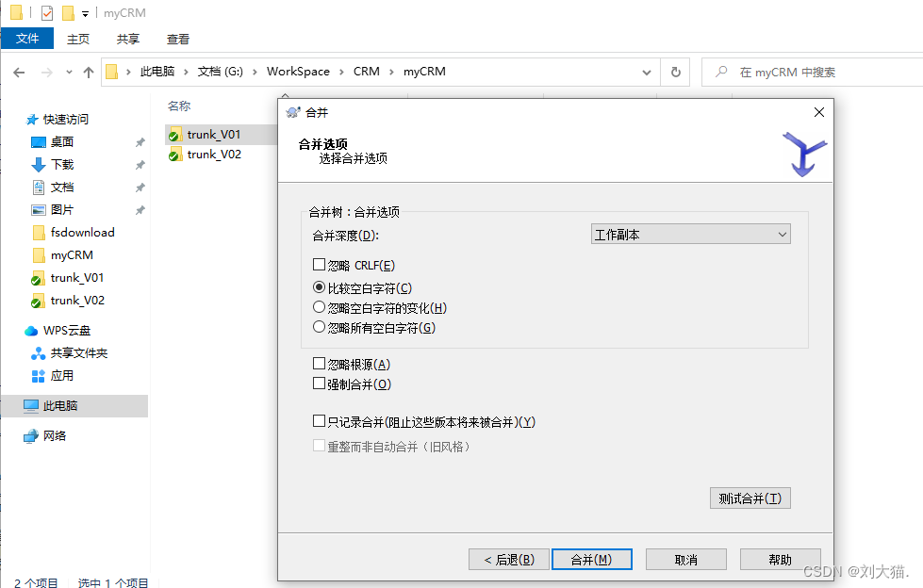Select 此电脑 This PC in sidebar
The width and height of the screenshot is (923, 588).
point(74,406)
